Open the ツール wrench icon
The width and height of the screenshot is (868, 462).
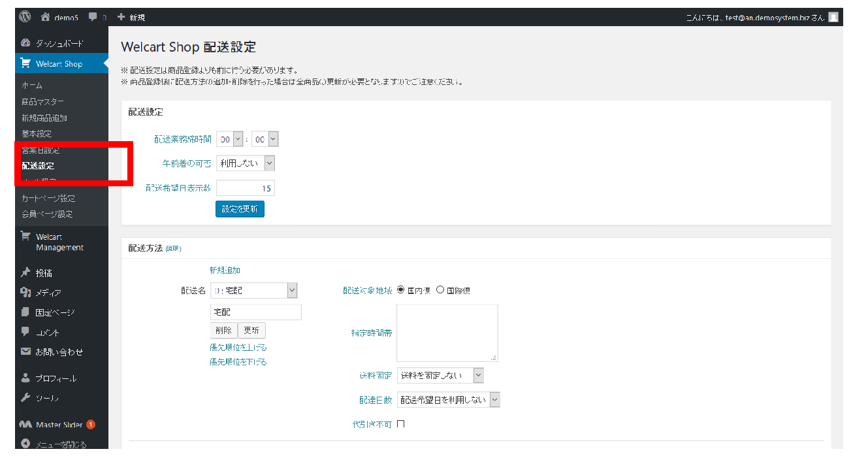(26, 397)
